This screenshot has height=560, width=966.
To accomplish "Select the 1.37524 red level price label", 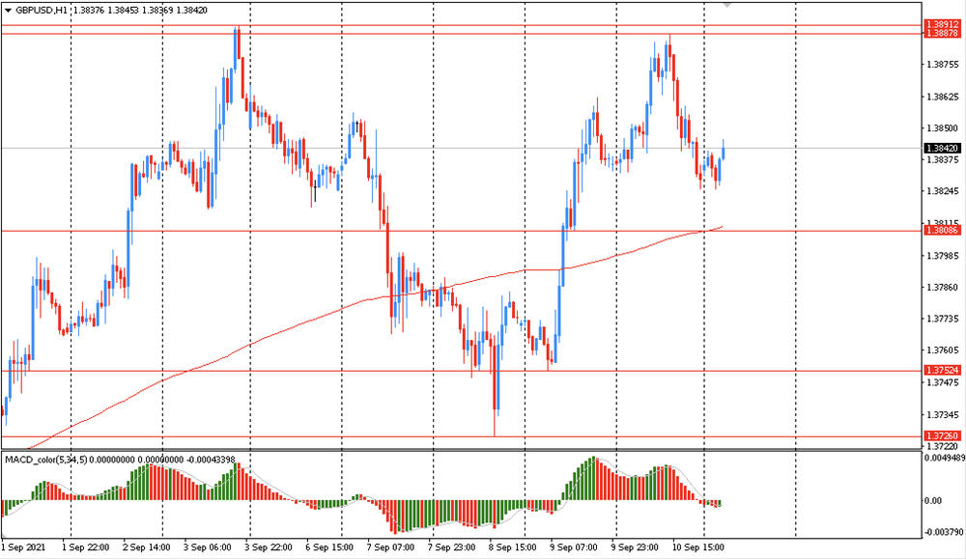I will 943,370.
